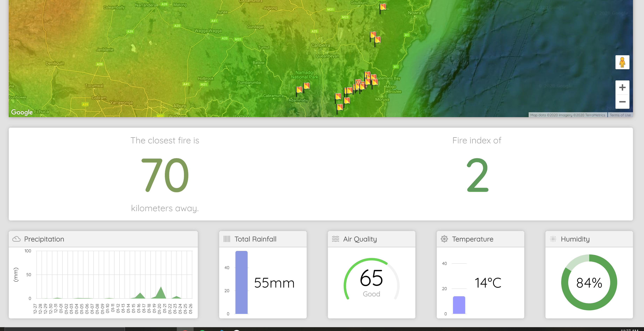Click the wind icon beside Air Quality

335,239
